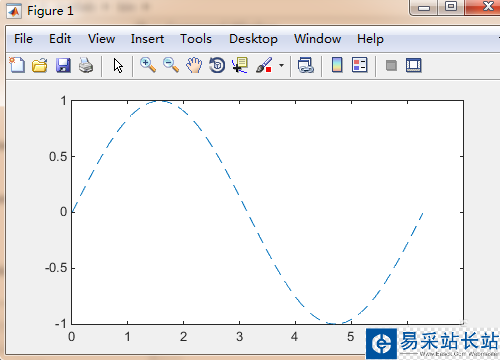Viewport: 500px width, 360px height.
Task: Click the Hide Plot Tools icon
Action: click(x=391, y=65)
